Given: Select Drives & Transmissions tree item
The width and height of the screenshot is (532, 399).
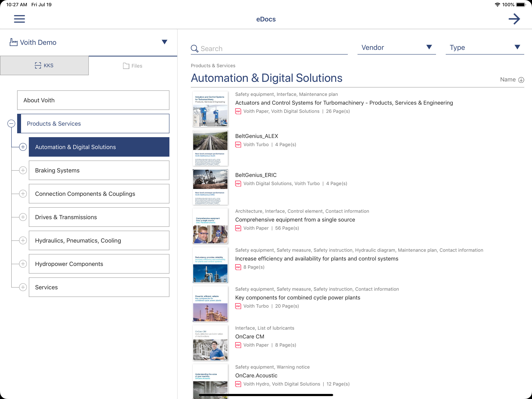Looking at the screenshot, I should pos(99,217).
